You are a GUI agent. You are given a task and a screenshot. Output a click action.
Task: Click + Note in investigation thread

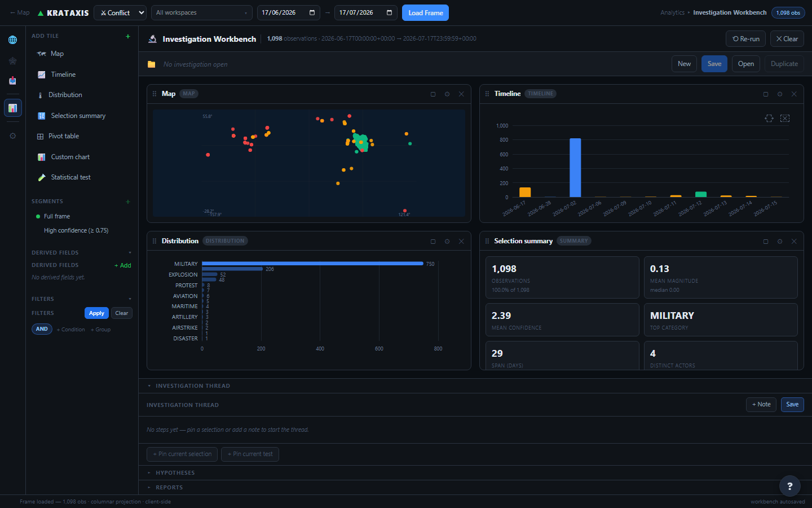click(761, 405)
